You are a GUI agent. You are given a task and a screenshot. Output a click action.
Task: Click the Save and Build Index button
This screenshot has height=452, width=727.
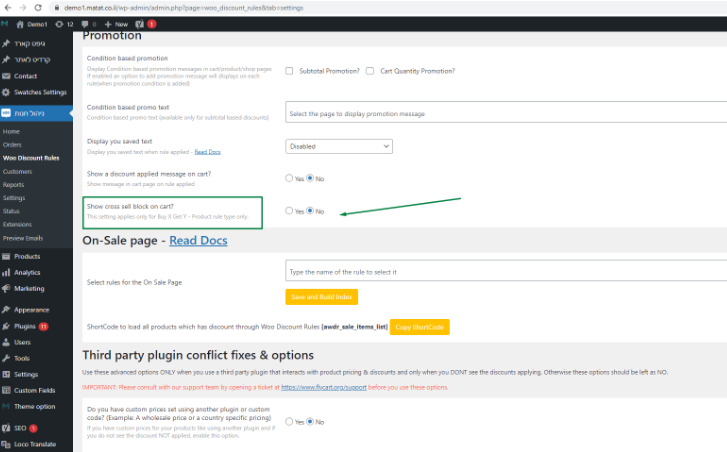[x=321, y=297]
